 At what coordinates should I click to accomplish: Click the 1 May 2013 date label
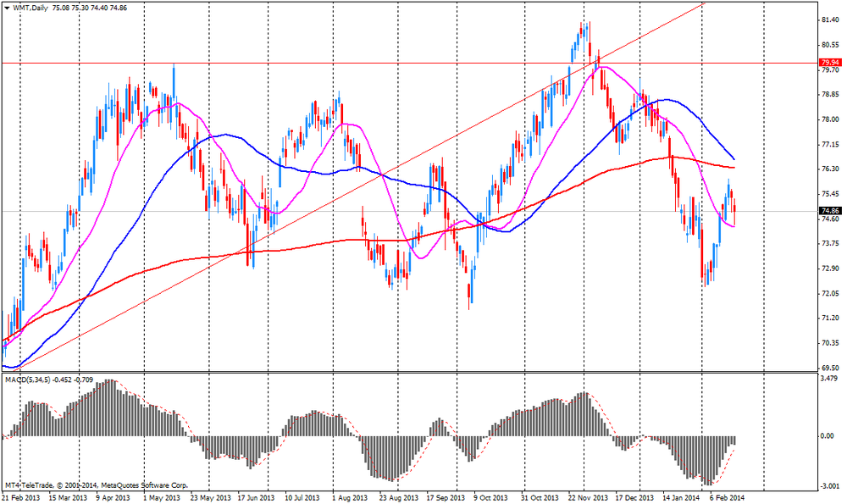[163, 497]
